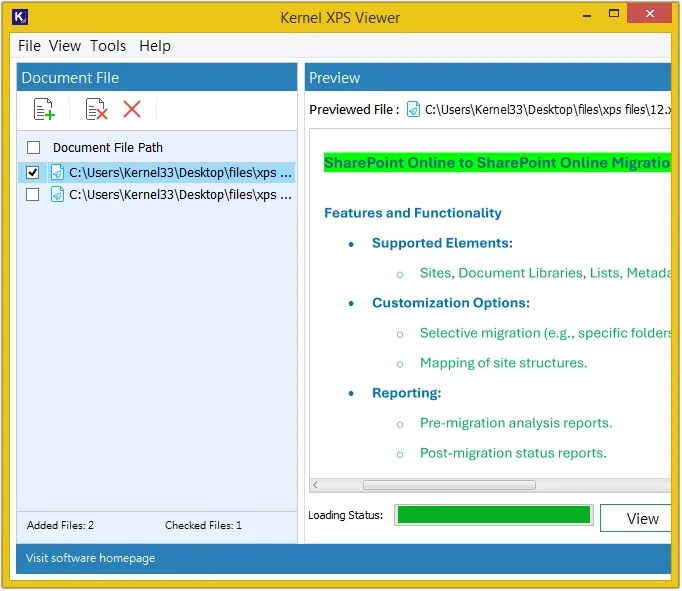Screen dimensions: 682x591
Task: Click the Sites, Document Libraries line
Action: click(545, 273)
